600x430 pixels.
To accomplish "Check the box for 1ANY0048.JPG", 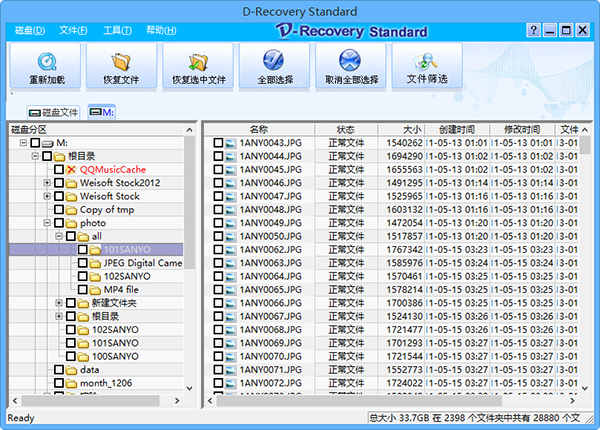I will (218, 210).
